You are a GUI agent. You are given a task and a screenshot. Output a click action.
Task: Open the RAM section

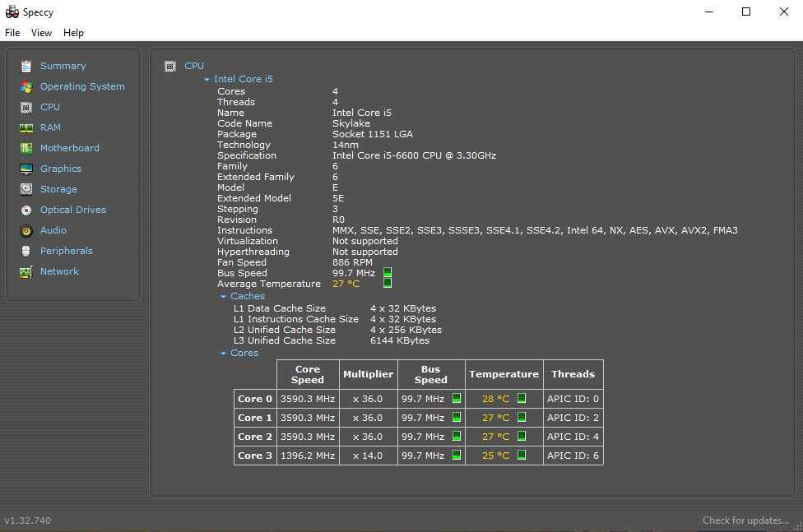coord(50,127)
